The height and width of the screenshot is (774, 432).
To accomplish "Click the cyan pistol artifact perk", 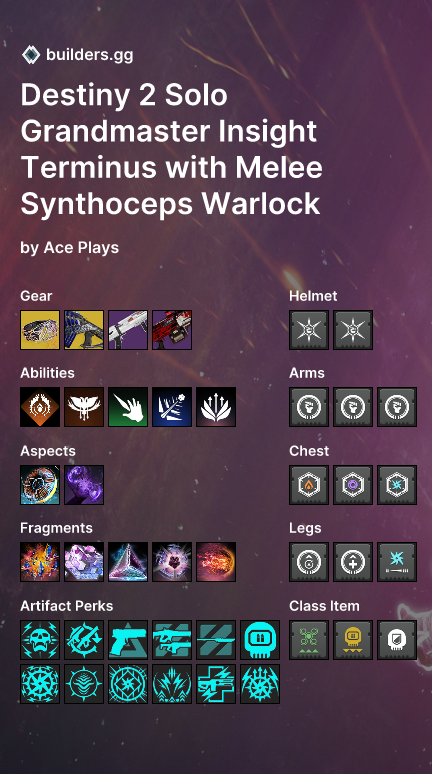I will [128, 640].
